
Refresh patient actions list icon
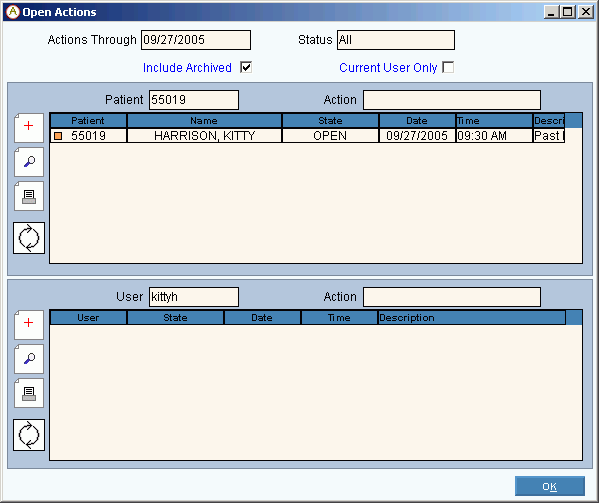click(x=29, y=238)
